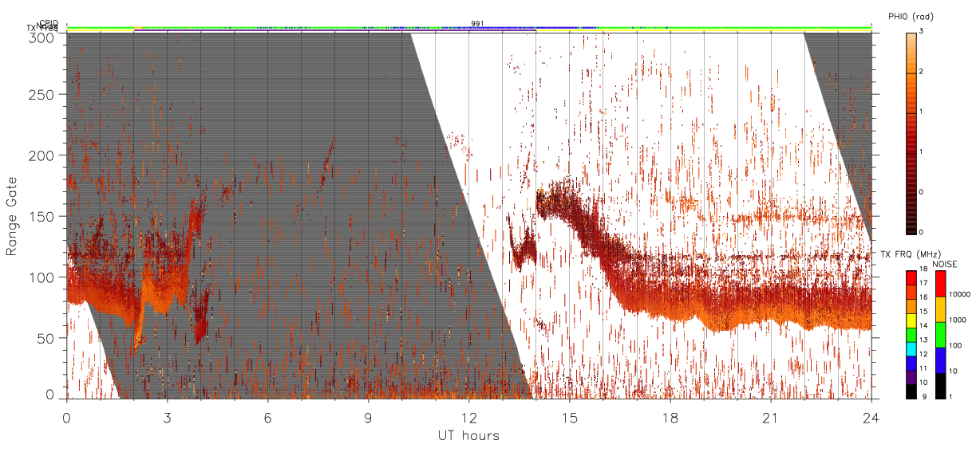The width and height of the screenshot is (980, 452).
Task: Click the red 17-18 MHz TX FRQ swatch
Action: click(911, 278)
